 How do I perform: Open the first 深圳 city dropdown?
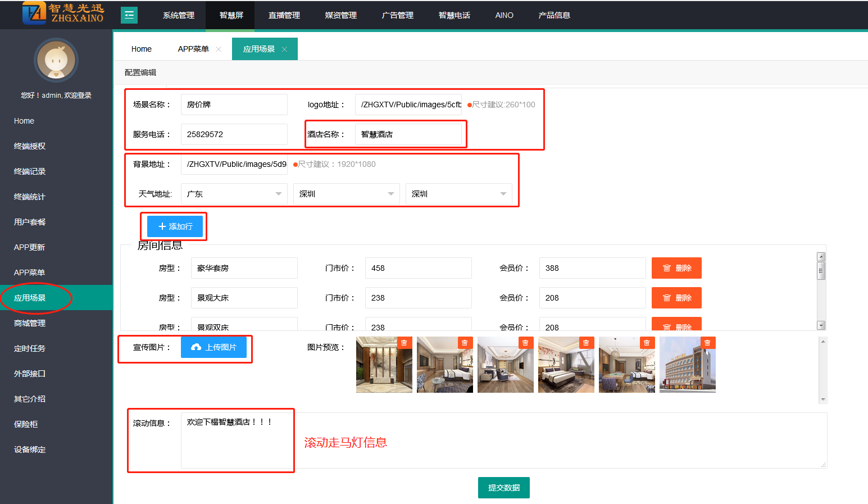click(346, 194)
